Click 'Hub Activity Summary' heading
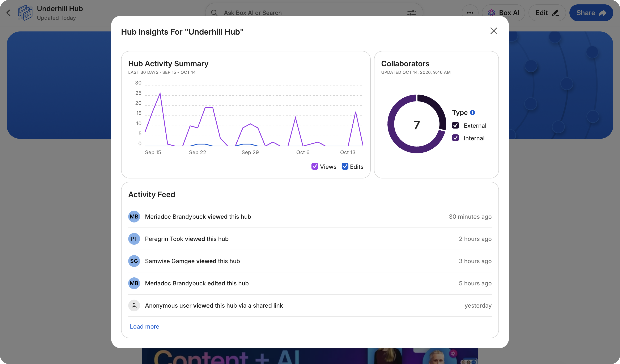The image size is (620, 364). (168, 64)
